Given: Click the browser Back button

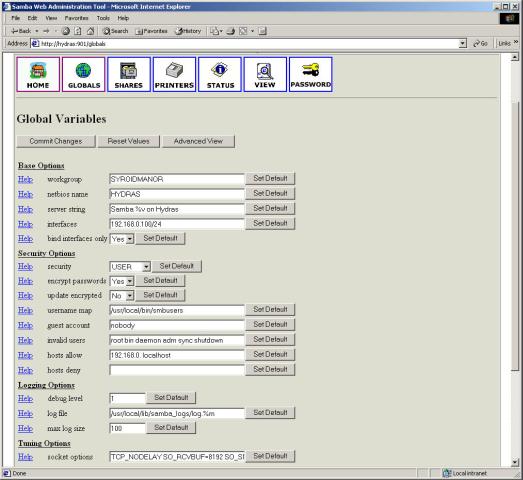Looking at the screenshot, I should point(22,31).
